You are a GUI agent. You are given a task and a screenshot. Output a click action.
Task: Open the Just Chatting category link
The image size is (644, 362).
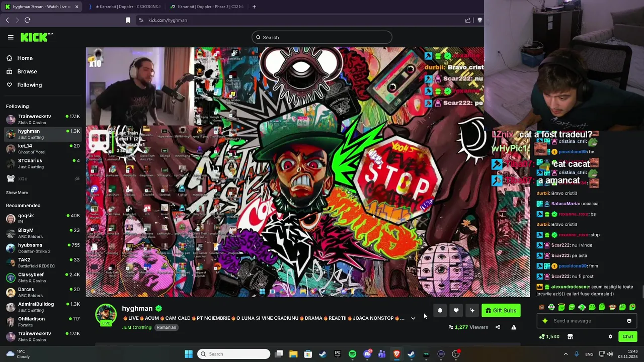click(x=137, y=327)
